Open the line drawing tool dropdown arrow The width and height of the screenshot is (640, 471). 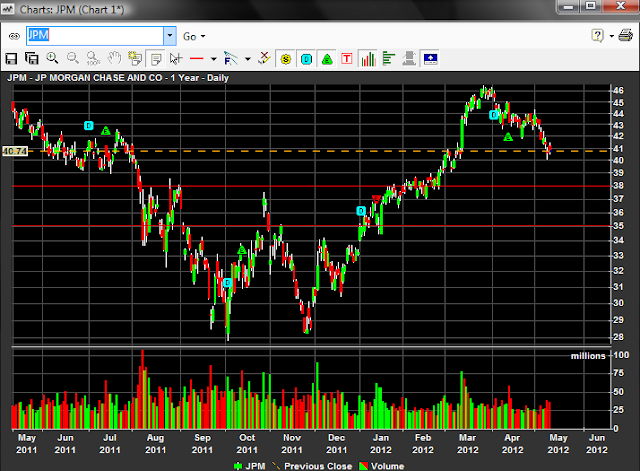213,59
